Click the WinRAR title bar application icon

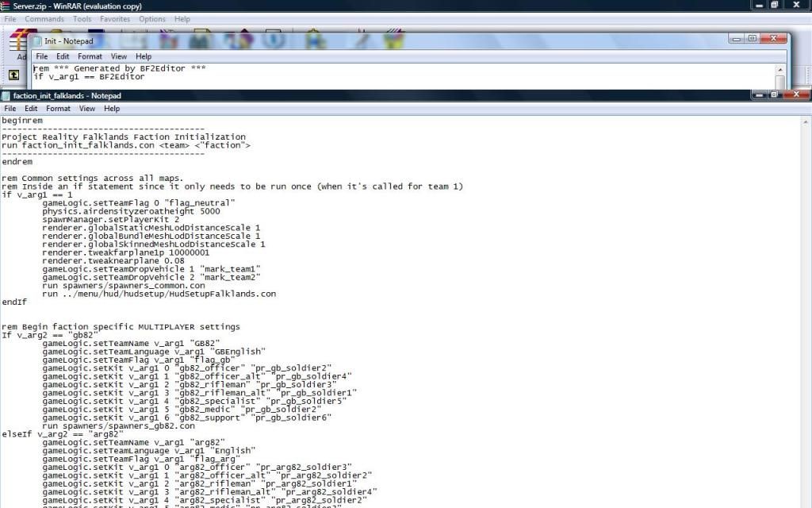click(x=6, y=6)
